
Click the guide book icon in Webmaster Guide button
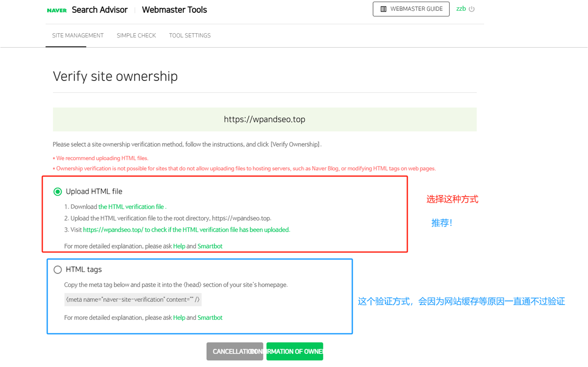coord(383,9)
